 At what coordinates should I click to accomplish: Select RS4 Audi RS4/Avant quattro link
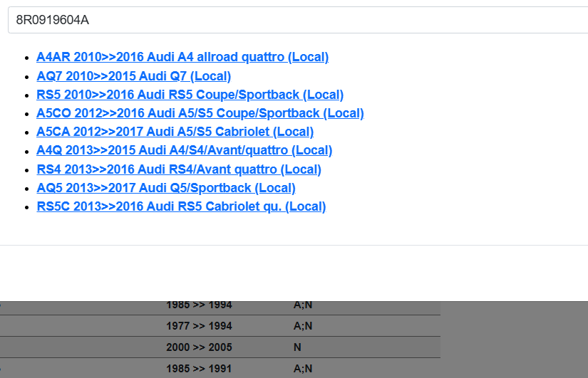click(178, 169)
